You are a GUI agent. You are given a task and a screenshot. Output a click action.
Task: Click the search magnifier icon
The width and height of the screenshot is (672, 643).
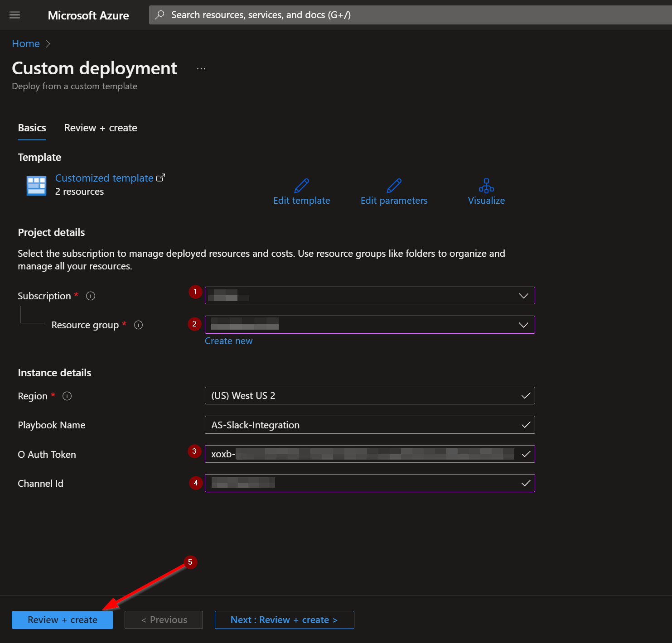[x=160, y=15]
